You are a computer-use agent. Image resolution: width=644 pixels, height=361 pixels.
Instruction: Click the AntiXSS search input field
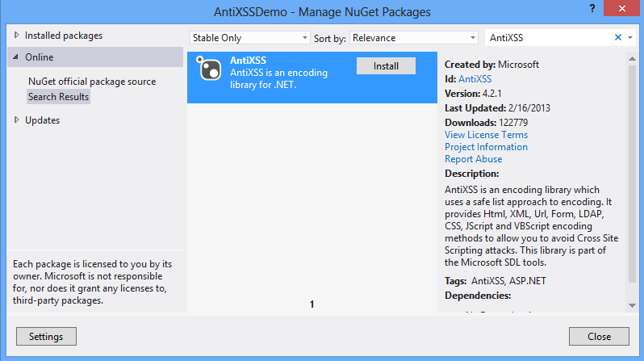coord(549,38)
